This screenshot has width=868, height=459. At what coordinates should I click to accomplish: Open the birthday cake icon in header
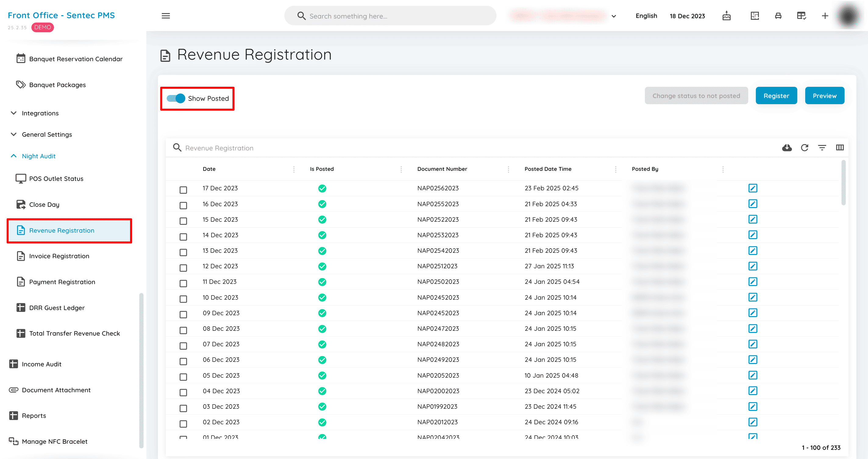tap(726, 16)
